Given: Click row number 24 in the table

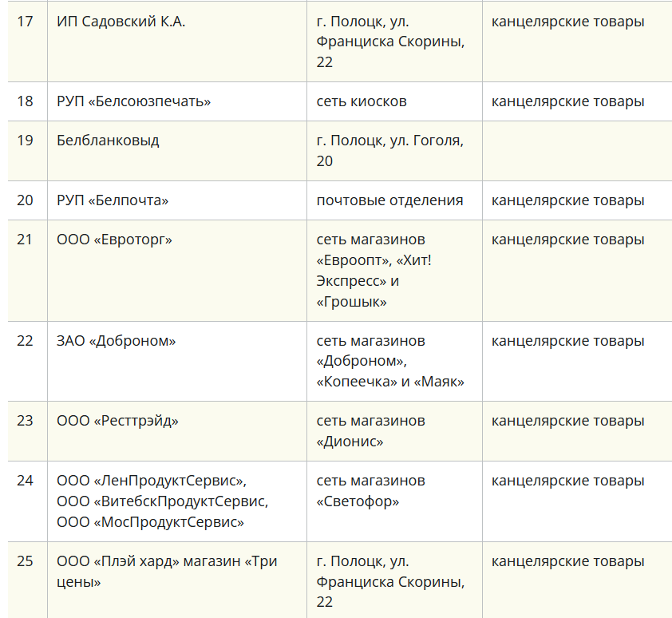Looking at the screenshot, I should pos(25,481).
